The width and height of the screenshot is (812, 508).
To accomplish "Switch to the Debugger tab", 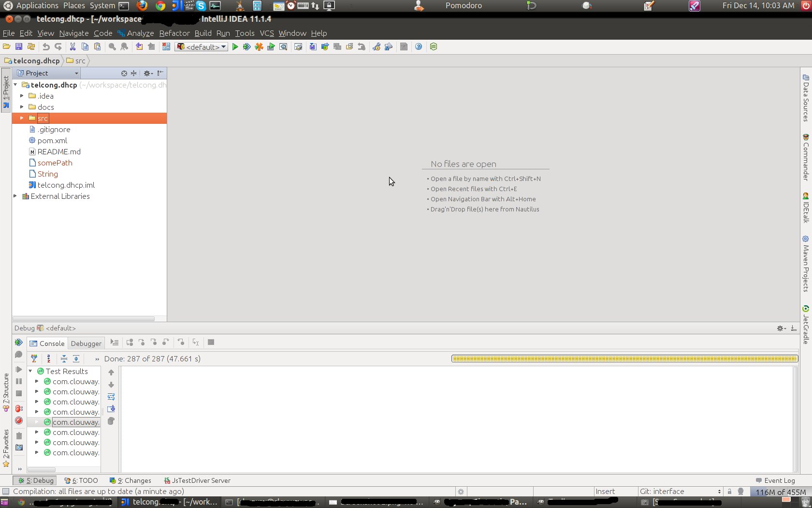I will 86,344.
